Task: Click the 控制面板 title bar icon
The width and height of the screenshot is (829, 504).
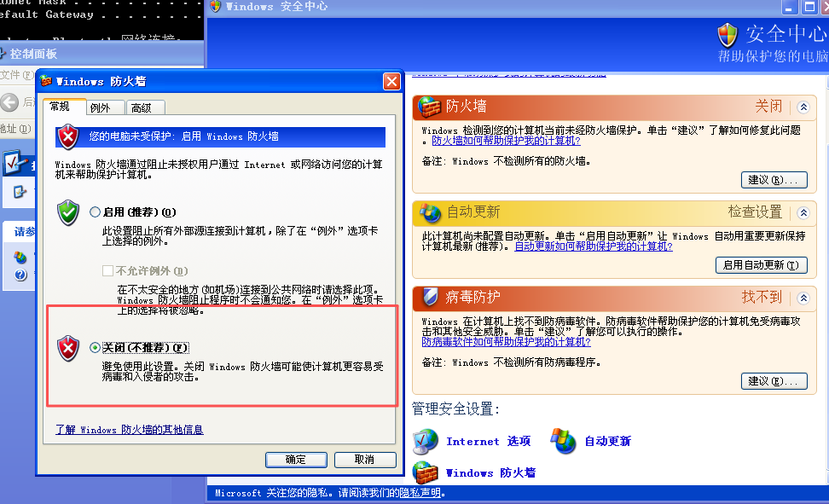Action: pyautogui.click(x=2, y=54)
